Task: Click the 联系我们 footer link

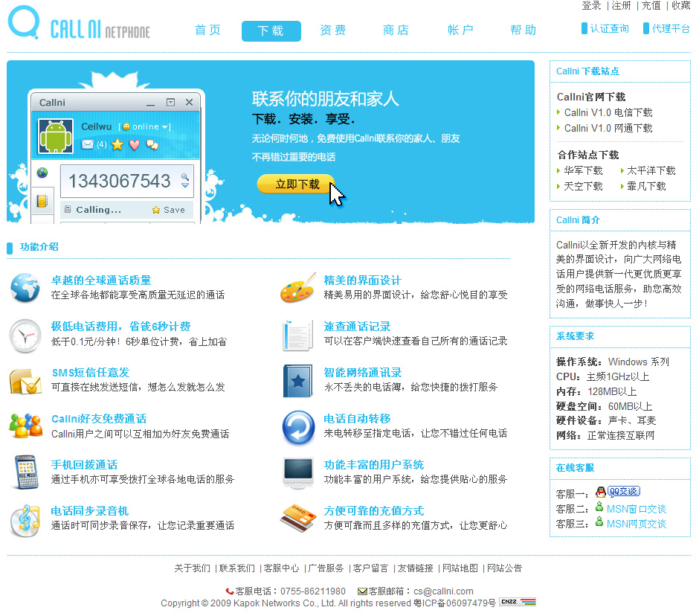Action: (236, 568)
